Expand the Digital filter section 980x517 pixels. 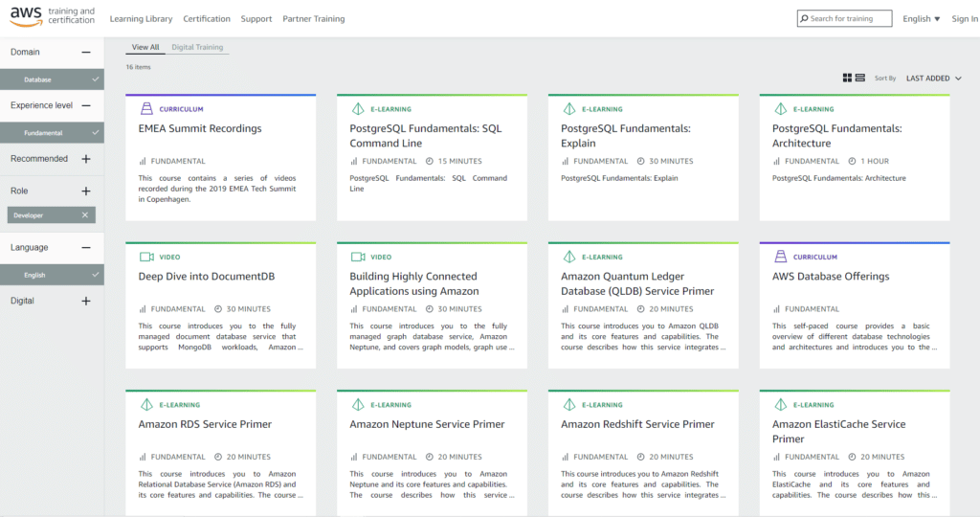[86, 301]
